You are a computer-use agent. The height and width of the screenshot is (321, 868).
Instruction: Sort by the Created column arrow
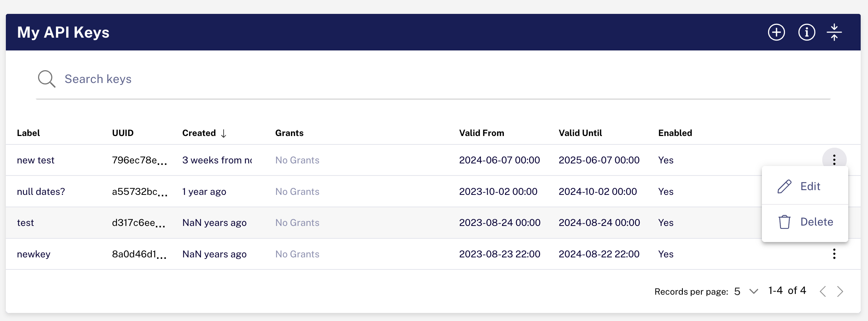(224, 133)
